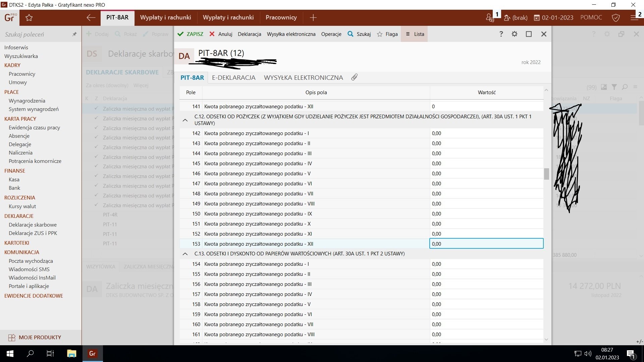The image size is (644, 362).
Task: Click the paperclip attachments icon
Action: [x=354, y=77]
